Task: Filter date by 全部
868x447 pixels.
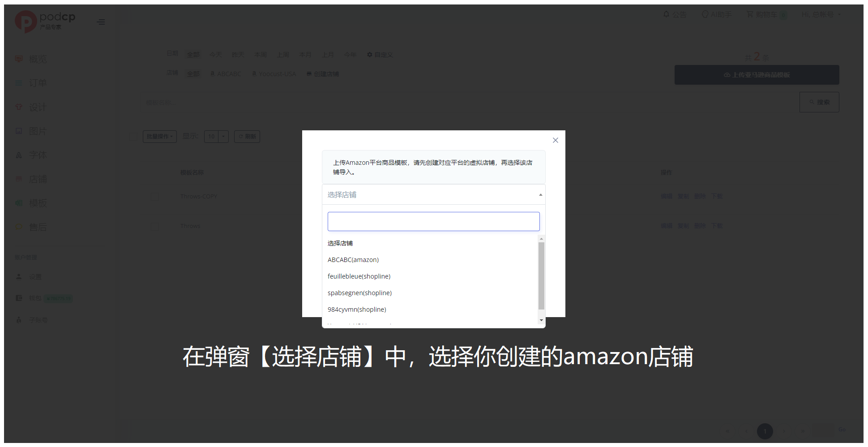Action: [193, 55]
